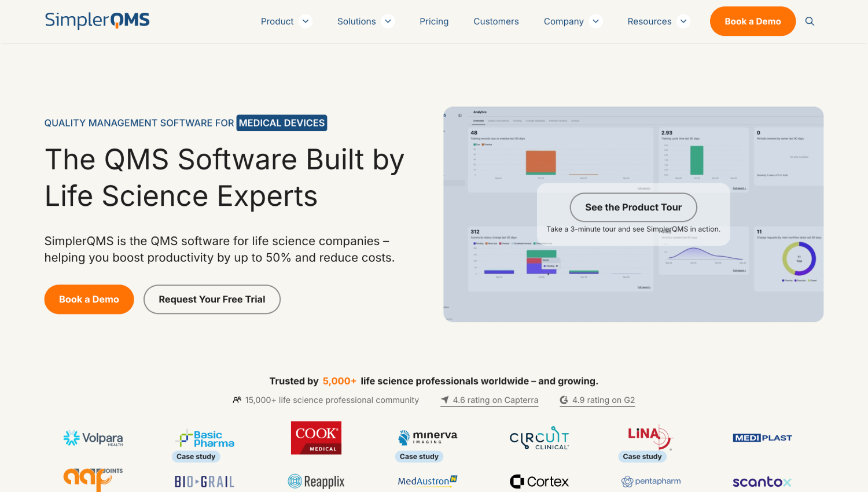Open the Product nav item
868x492 pixels.
tap(277, 21)
